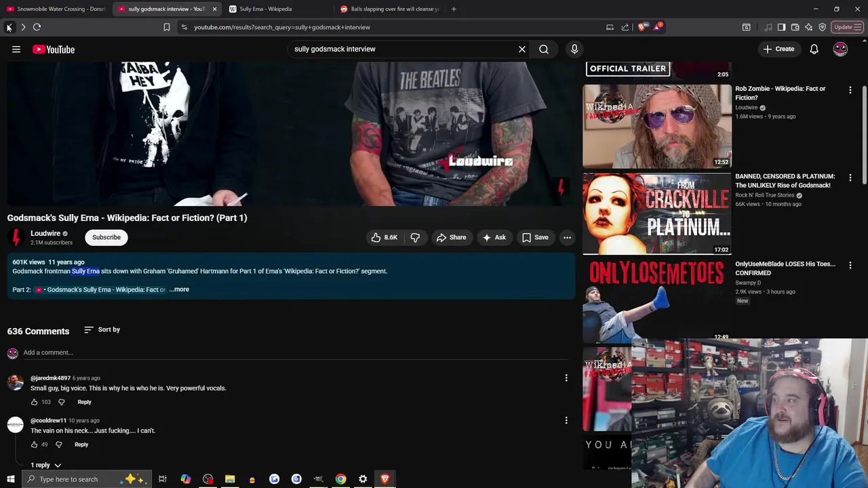
Task: Open the Brave Wallet icon
Action: click(795, 27)
